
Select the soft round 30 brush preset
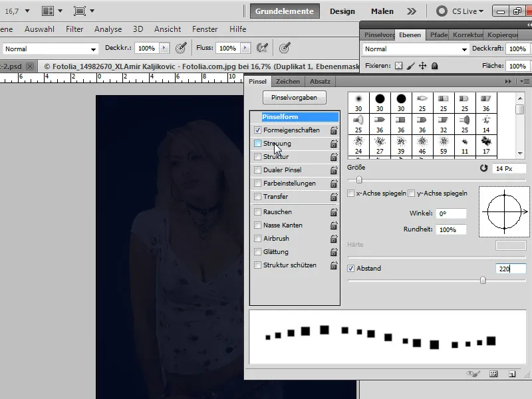[x=358, y=103]
